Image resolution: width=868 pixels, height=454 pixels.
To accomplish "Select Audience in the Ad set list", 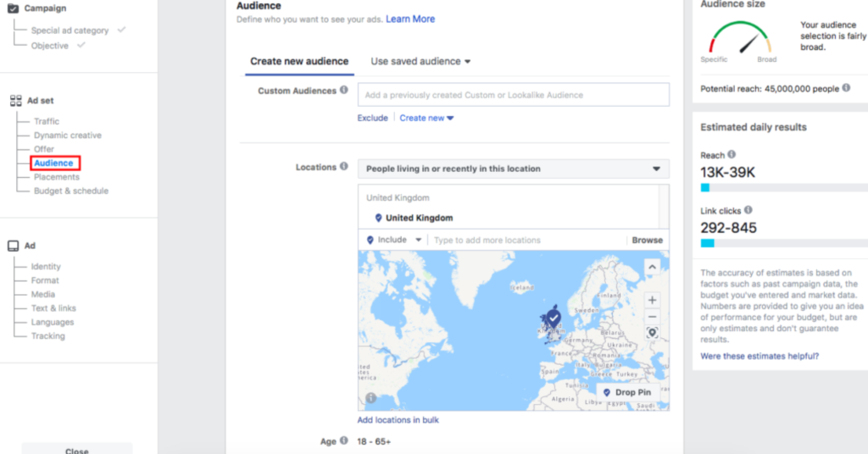I will (53, 163).
